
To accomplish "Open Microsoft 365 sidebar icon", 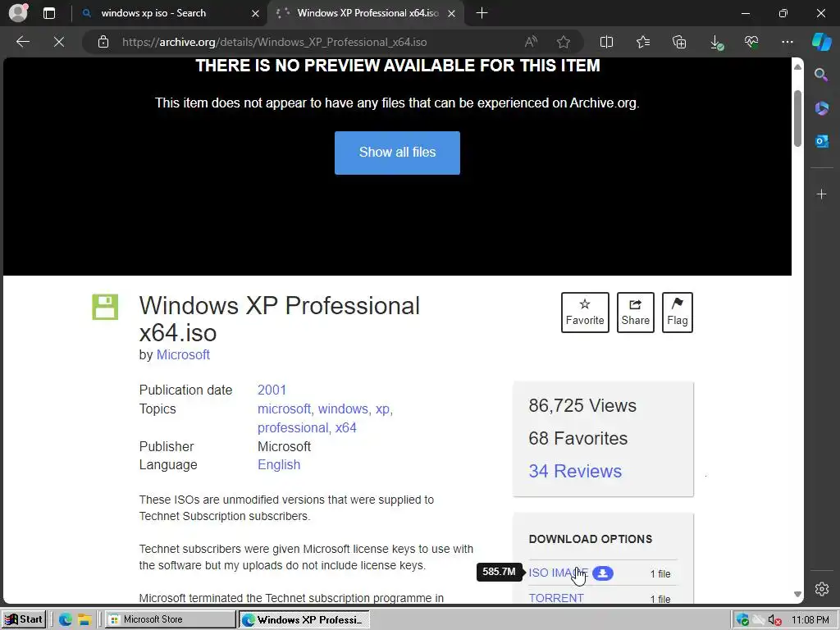I will 821,108.
